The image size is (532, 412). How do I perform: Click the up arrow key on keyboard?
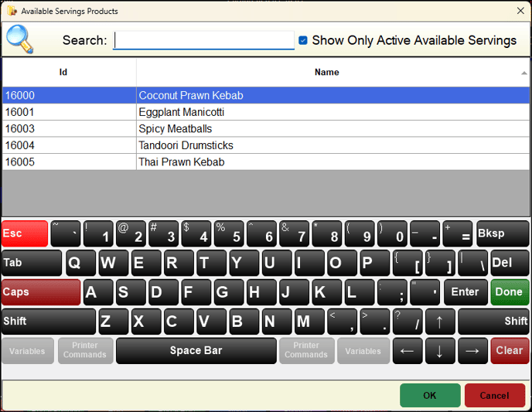tap(440, 321)
